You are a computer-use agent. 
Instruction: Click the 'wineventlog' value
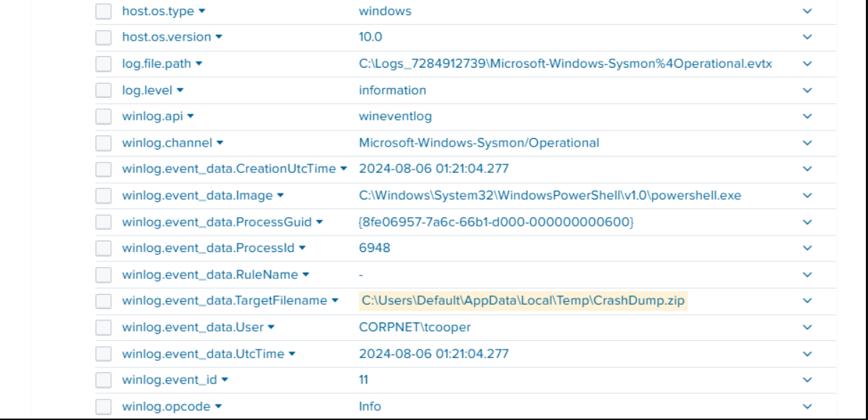396,117
